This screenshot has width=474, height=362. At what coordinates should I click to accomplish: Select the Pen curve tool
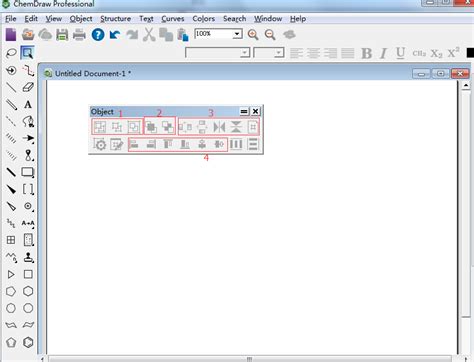pyautogui.click(x=28, y=122)
